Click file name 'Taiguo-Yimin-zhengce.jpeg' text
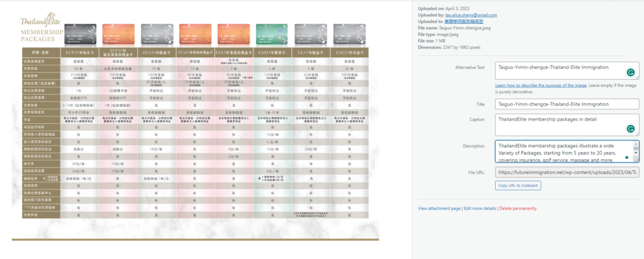This screenshot has height=259, width=644. pos(465,28)
